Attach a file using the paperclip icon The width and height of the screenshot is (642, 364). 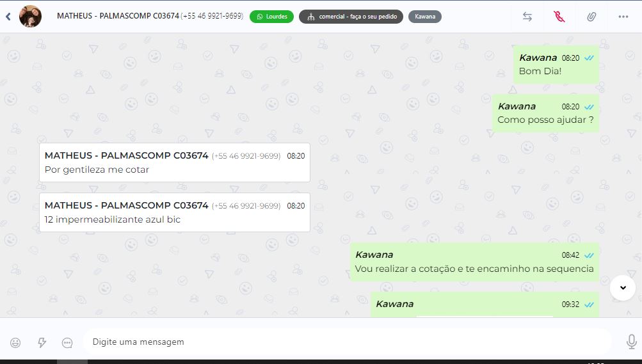click(591, 17)
